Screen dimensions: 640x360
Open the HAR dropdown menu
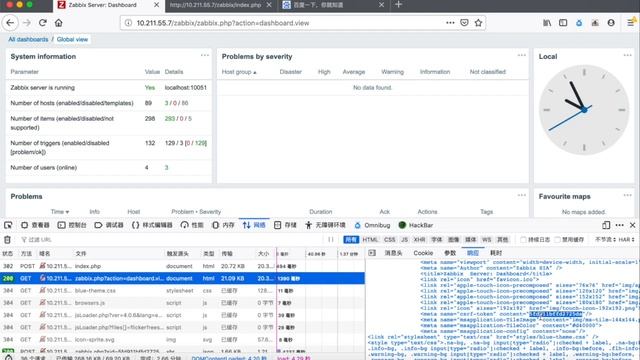coord(627,240)
